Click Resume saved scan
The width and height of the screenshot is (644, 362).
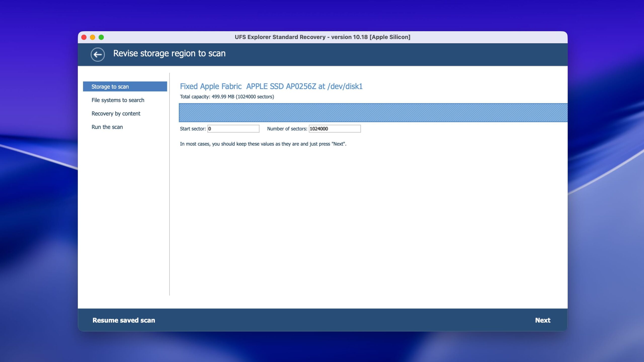pos(124,320)
